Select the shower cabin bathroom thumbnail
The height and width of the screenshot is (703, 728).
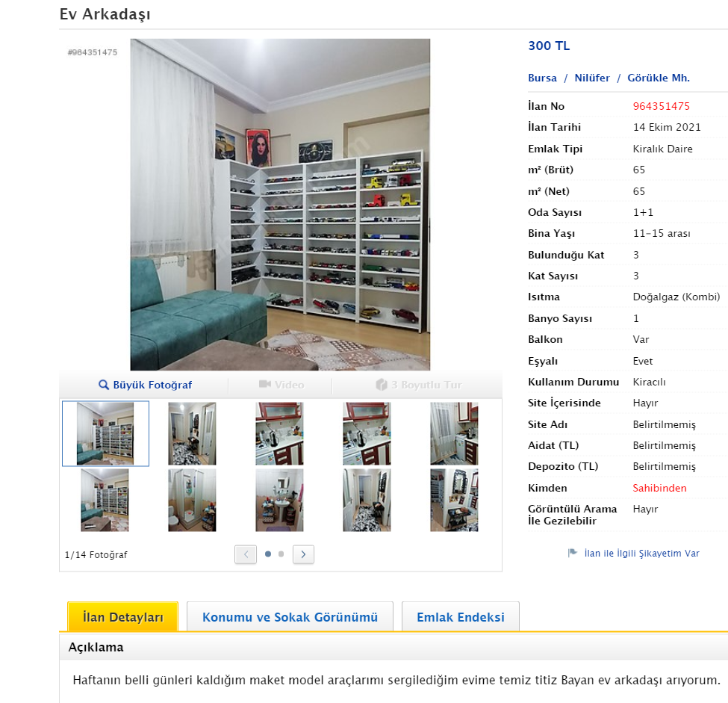tap(192, 500)
